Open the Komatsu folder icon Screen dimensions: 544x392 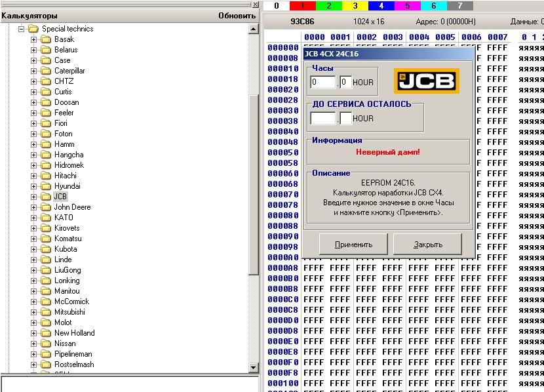(46, 239)
